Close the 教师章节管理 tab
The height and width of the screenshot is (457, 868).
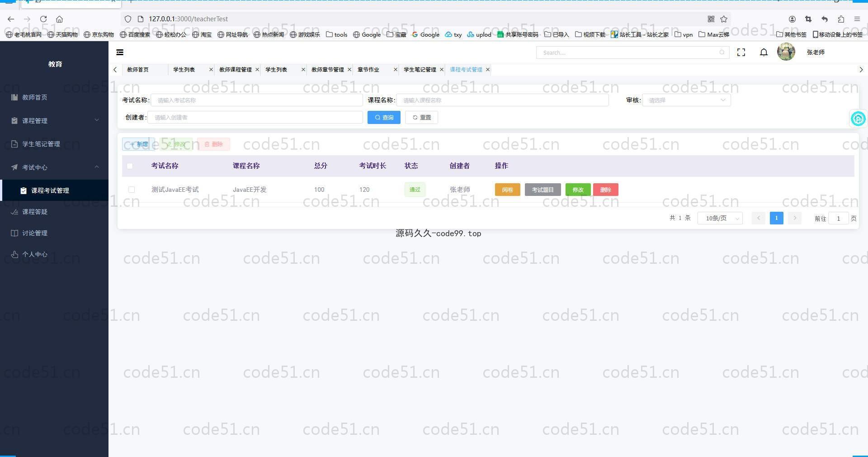(x=349, y=70)
